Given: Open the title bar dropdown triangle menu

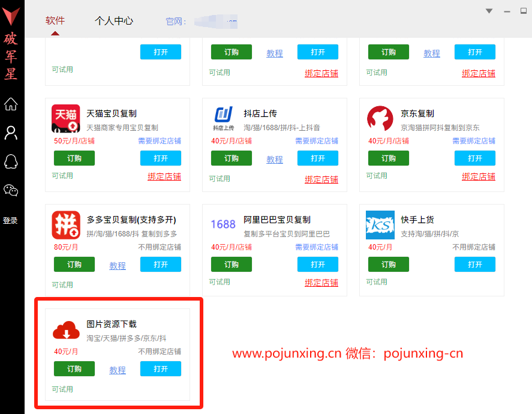Looking at the screenshot, I should click(489, 11).
